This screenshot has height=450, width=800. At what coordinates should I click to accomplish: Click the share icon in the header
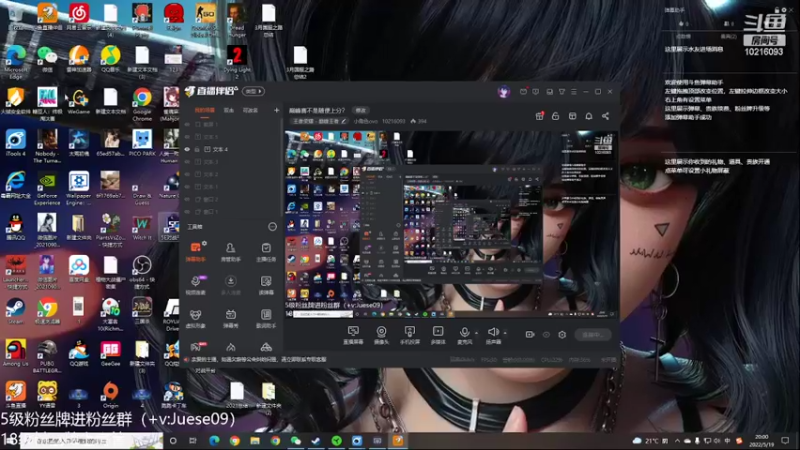pyautogui.click(x=606, y=116)
